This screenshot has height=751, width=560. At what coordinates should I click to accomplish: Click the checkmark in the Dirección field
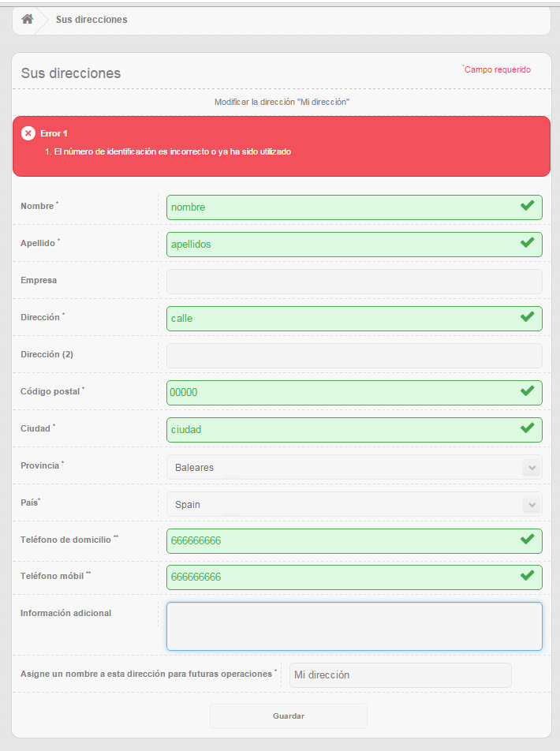(x=527, y=317)
